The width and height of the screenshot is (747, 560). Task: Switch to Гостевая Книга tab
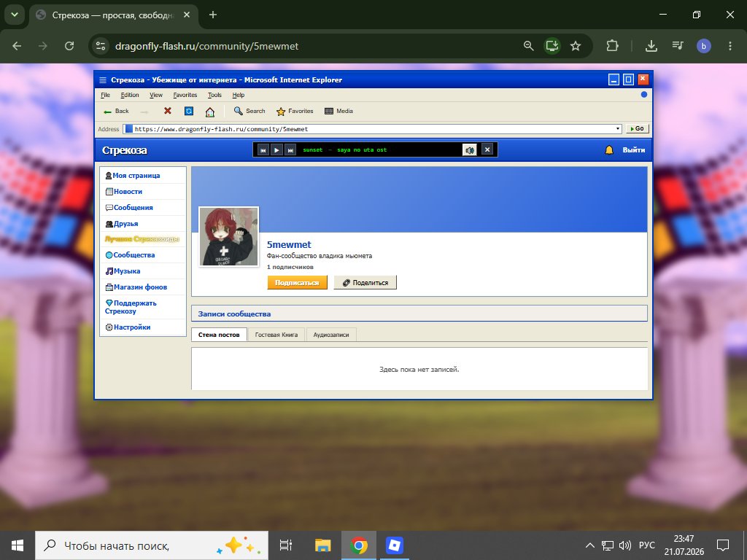[x=276, y=335]
